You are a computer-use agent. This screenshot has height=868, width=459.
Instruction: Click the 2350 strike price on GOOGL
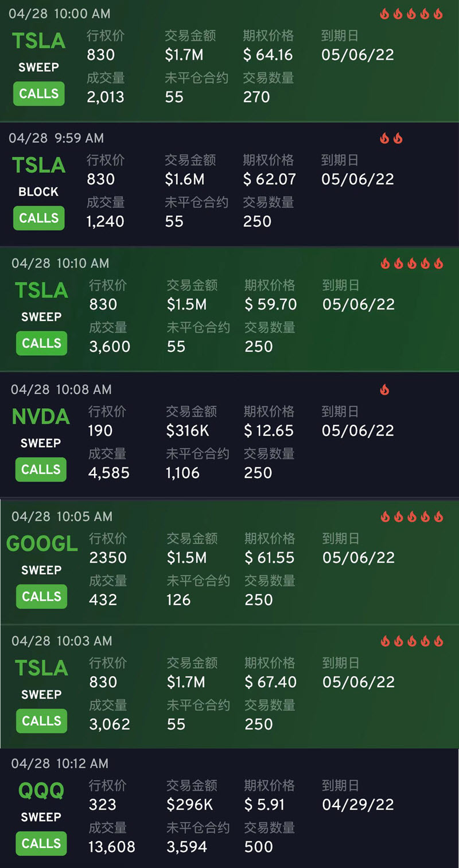click(x=108, y=557)
